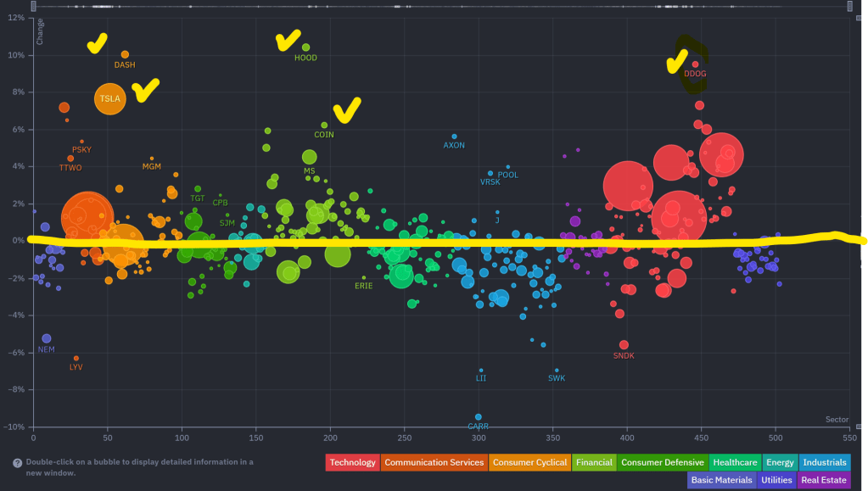Screen dimensions: 868x491
Task: Click the right handle of top range slider
Action: click(848, 6)
